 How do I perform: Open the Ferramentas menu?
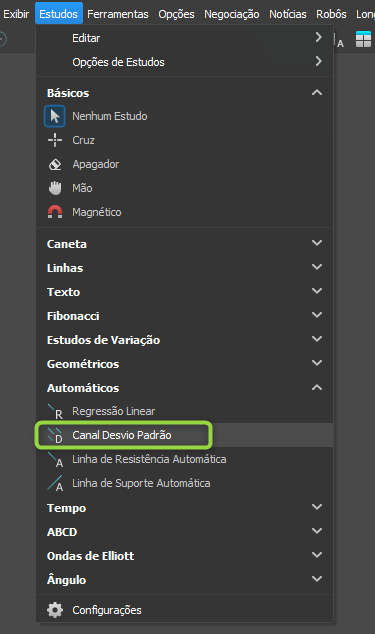coord(118,14)
